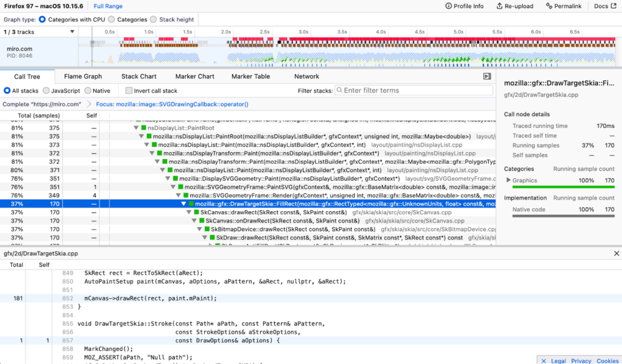
Task: Collapse the SkCanvas::onDrawRect row
Action: (194, 221)
